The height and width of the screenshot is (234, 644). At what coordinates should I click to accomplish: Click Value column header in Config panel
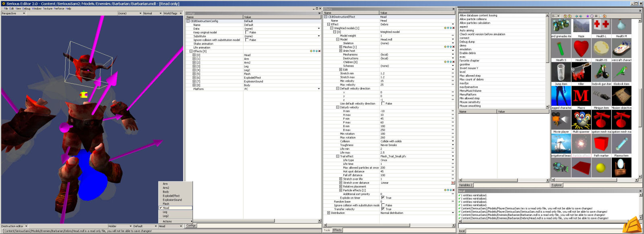(282, 17)
